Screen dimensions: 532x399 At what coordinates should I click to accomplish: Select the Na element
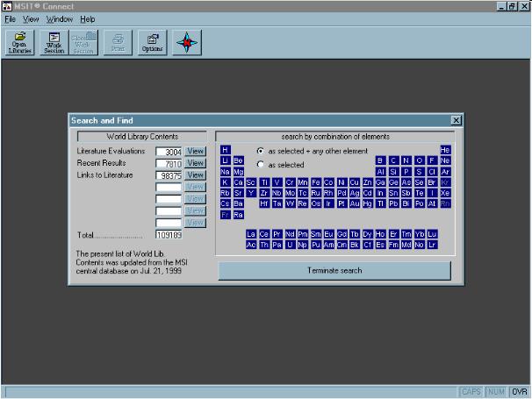[226, 172]
